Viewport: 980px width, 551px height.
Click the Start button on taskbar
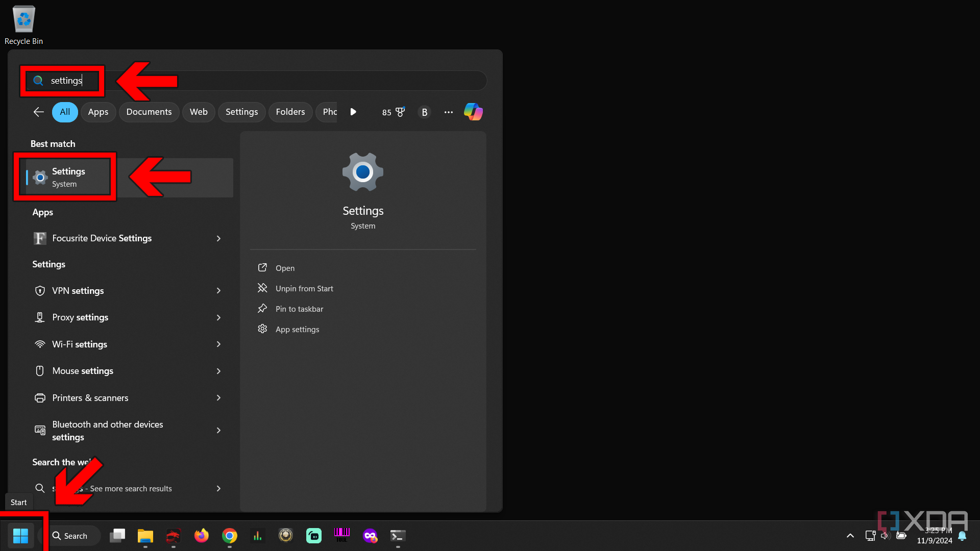tap(20, 536)
